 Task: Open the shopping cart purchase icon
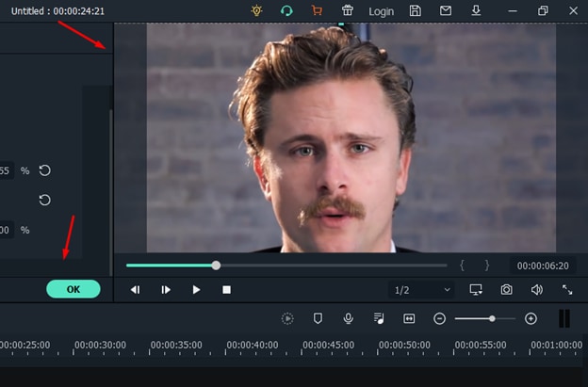[317, 11]
